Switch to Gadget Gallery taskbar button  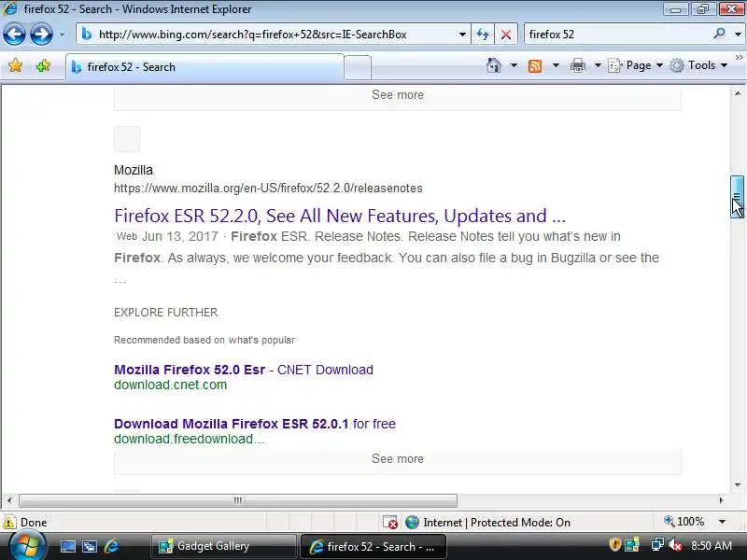pos(224,546)
